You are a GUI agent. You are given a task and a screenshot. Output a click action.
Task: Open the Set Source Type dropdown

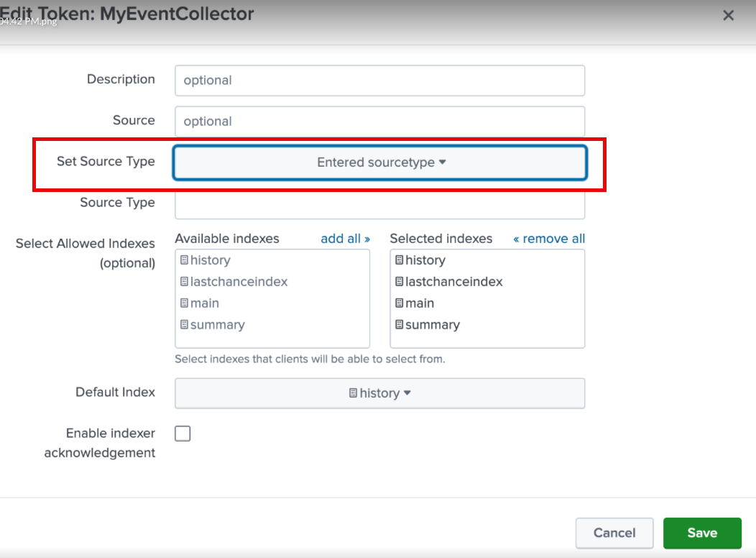(x=380, y=163)
